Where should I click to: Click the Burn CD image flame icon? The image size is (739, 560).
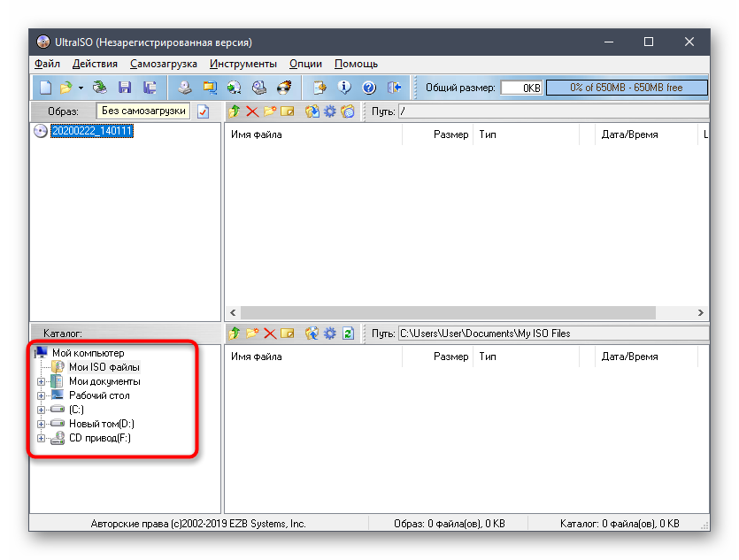[284, 88]
